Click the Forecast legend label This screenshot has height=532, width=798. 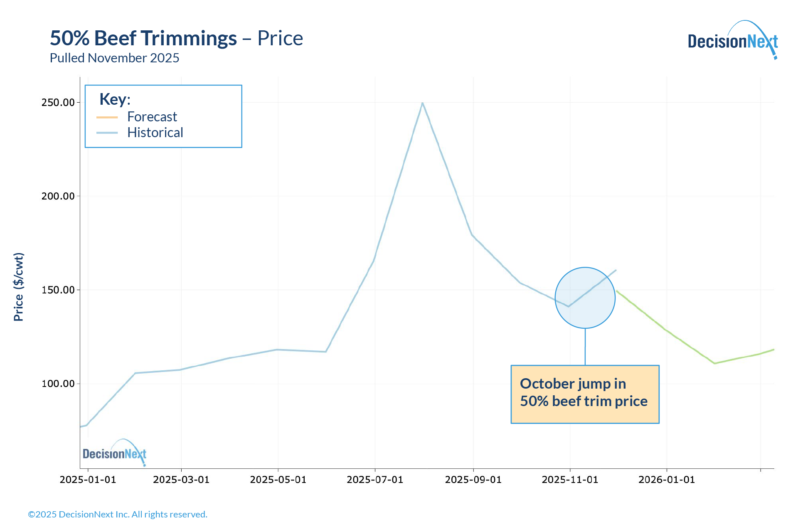click(x=152, y=117)
